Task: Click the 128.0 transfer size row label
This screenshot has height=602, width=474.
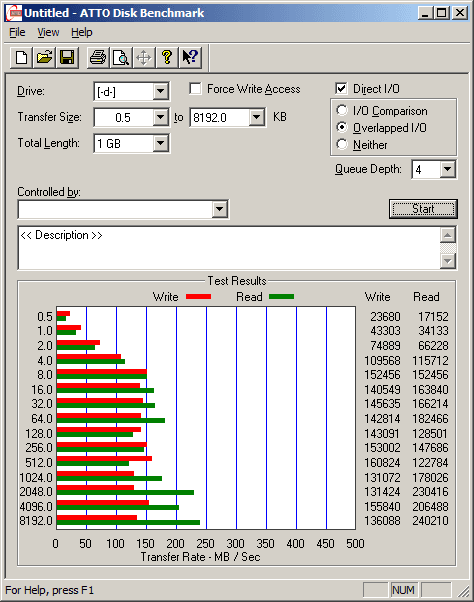Action: point(39,434)
